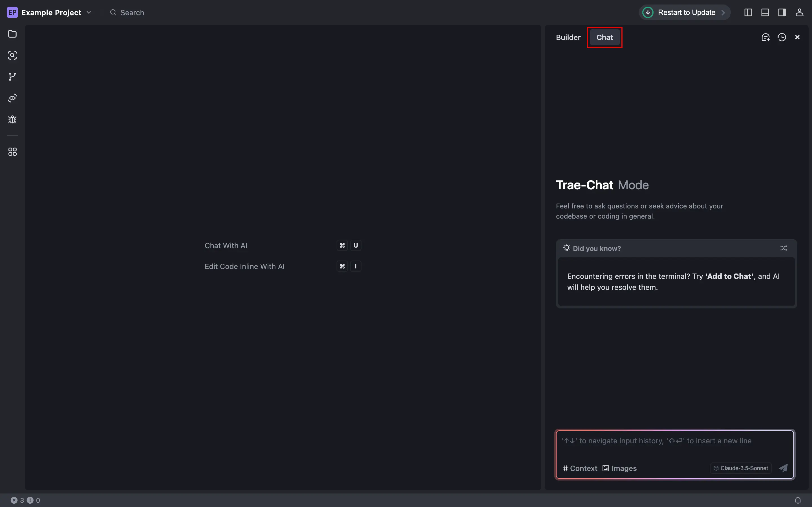Viewport: 812px width, 507px height.
Task: Open the Explorer folder icon in sidebar
Action: (12, 34)
